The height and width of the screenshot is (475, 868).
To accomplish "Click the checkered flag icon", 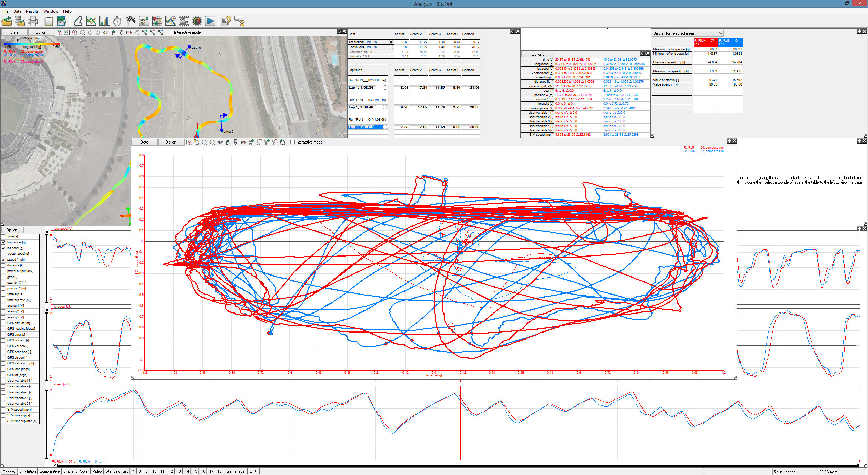I will (x=131, y=21).
